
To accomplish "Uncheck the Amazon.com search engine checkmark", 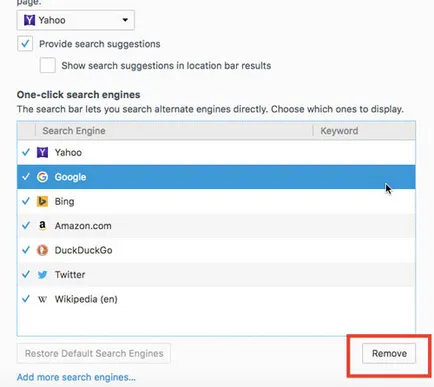I will pos(26,226).
